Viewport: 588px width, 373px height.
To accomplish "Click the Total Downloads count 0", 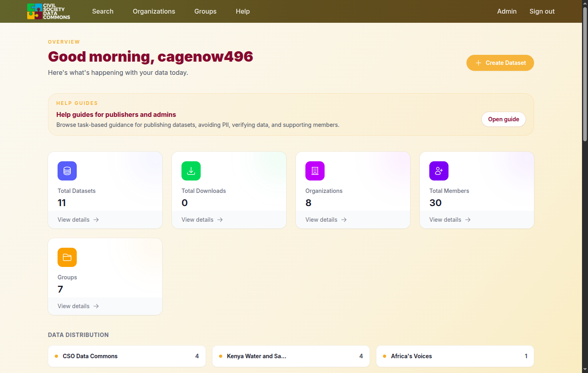I will 185,203.
